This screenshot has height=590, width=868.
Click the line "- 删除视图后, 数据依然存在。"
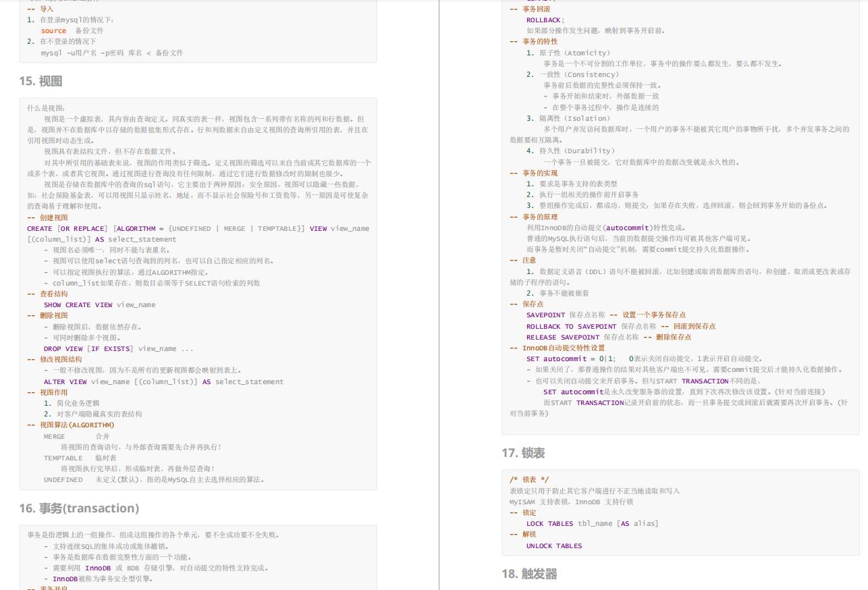(x=92, y=327)
